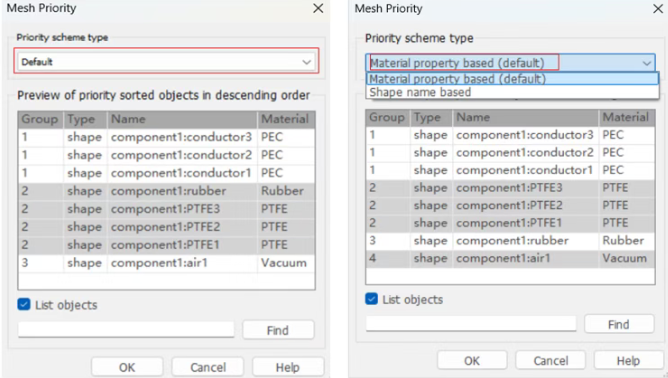Click the Type column header in right table
Viewport: 668px width, 378px height.
point(431,118)
